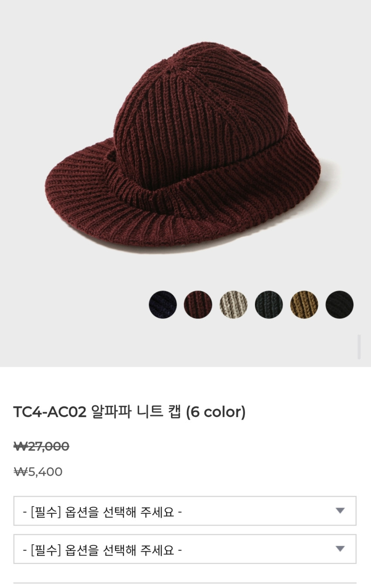Click the first dropdown's down-arrow icon
This screenshot has height=588, width=371.
[340, 511]
